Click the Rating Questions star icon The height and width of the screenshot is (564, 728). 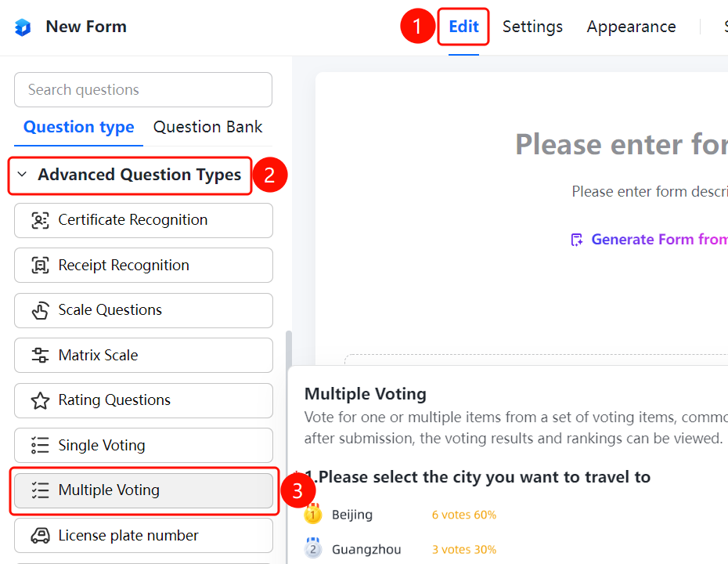[40, 400]
